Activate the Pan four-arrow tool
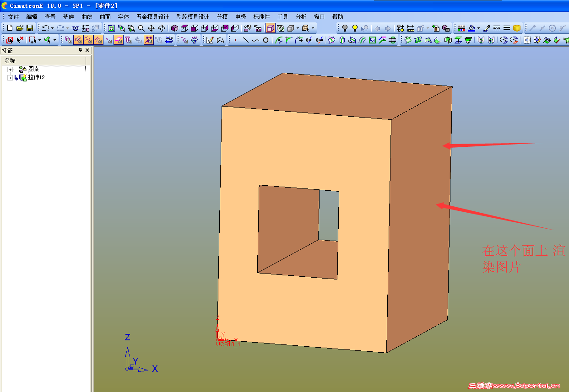The image size is (569, 392). point(152,28)
